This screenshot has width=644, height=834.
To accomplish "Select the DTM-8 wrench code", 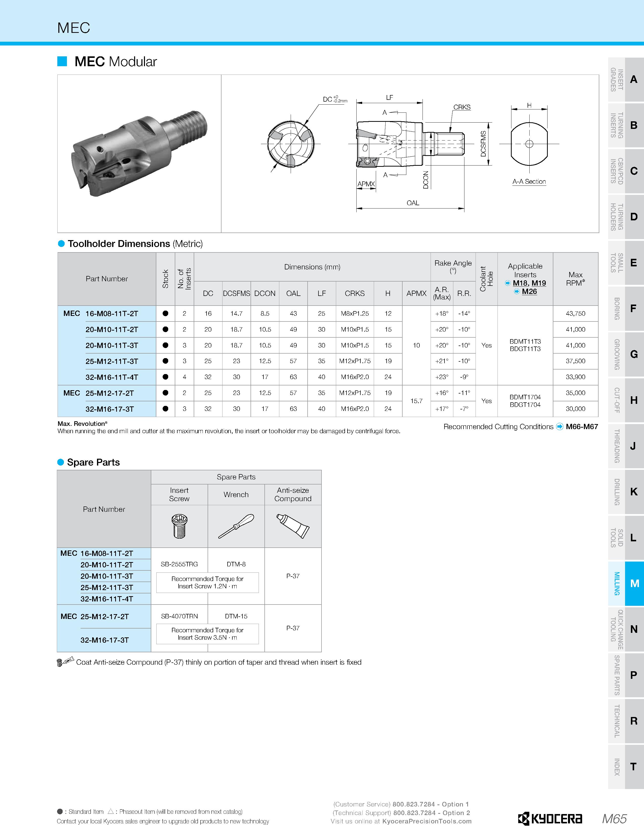I will click(x=236, y=564).
